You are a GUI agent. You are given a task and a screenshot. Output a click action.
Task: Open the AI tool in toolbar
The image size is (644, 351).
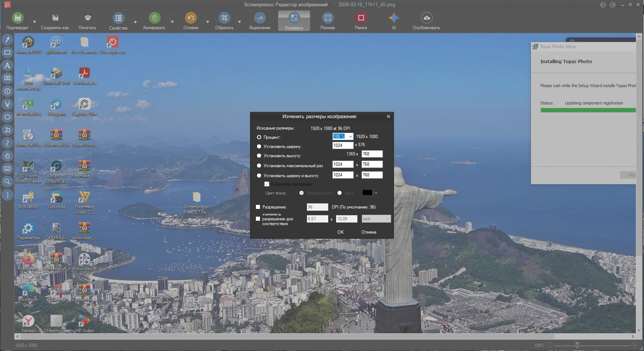394,18
